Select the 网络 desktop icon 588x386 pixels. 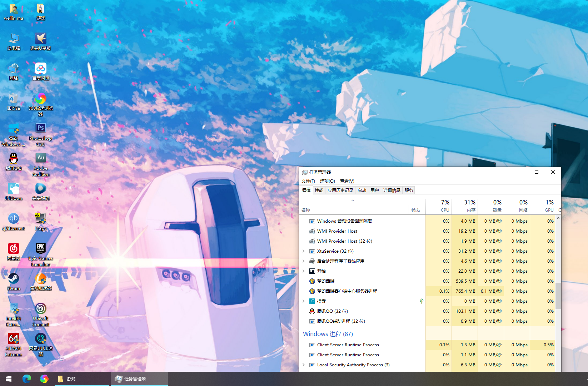click(14, 72)
